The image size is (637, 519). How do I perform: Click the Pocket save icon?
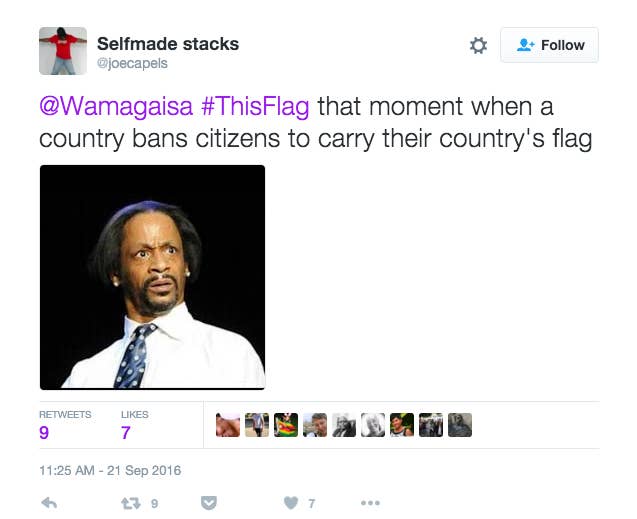[209, 503]
